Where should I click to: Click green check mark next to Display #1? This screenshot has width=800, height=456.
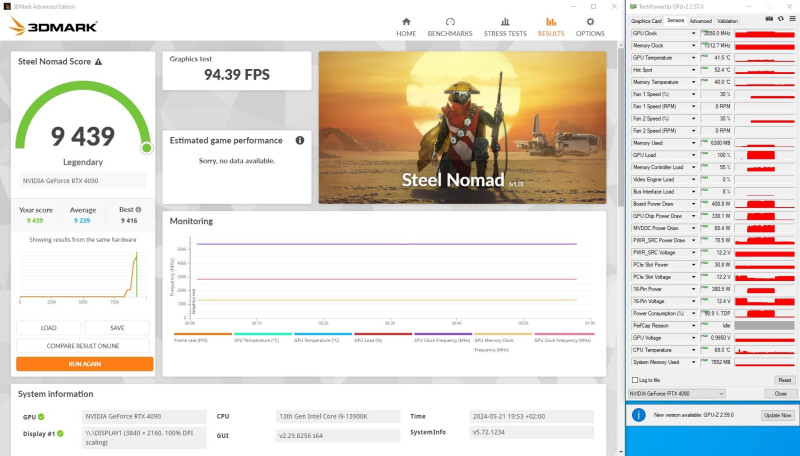tap(60, 434)
